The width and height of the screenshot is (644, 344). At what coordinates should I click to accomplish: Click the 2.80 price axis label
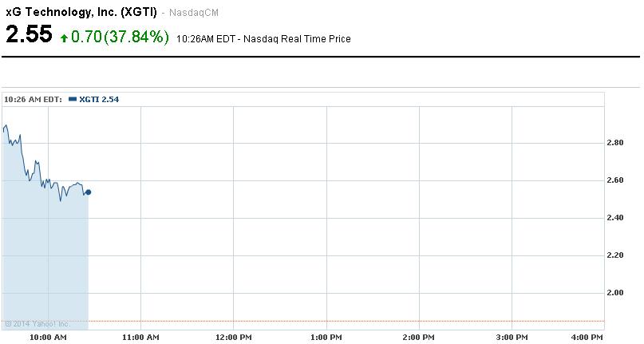(x=615, y=143)
